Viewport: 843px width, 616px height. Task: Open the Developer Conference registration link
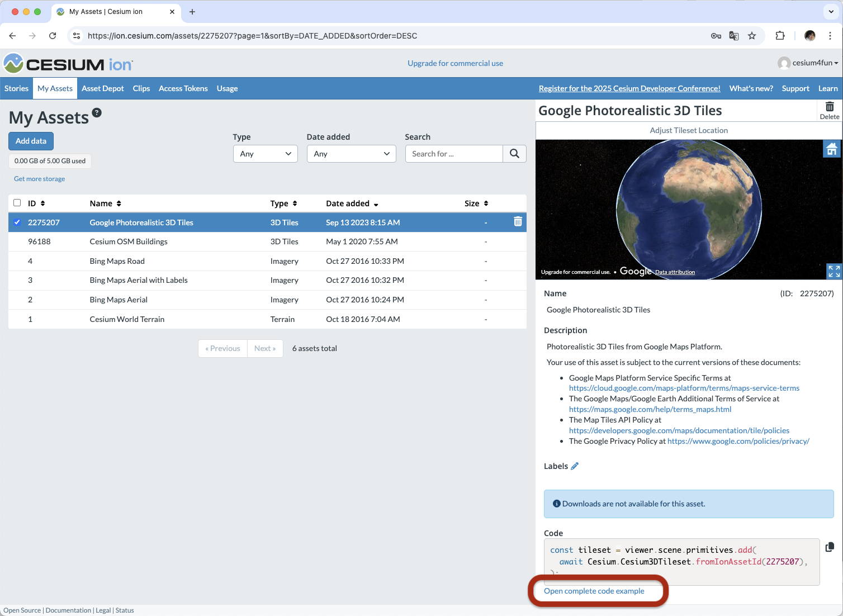(629, 88)
